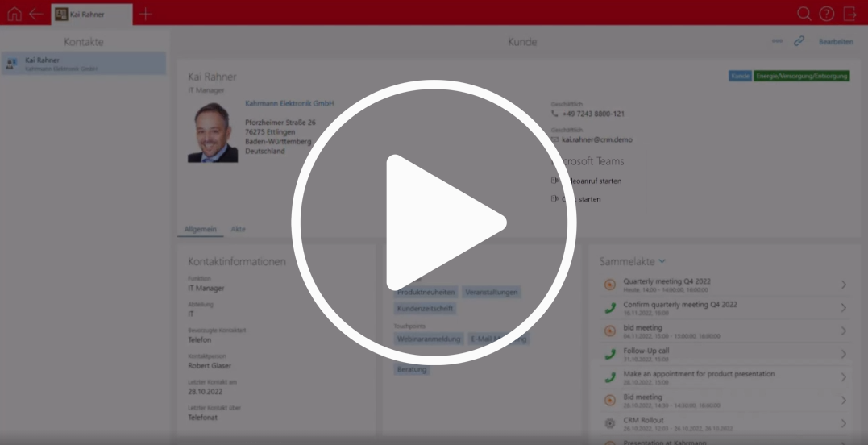
Task: Click the Bearbeiten button
Action: pyautogui.click(x=836, y=41)
